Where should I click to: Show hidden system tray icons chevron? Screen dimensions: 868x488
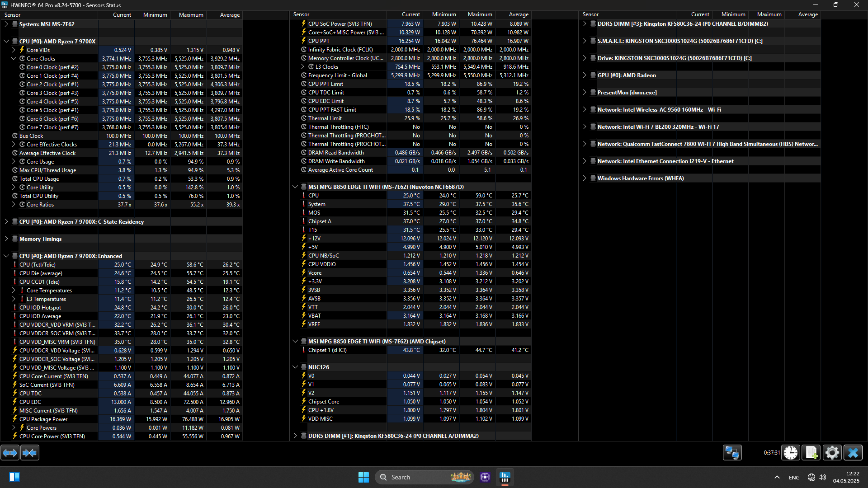777,477
